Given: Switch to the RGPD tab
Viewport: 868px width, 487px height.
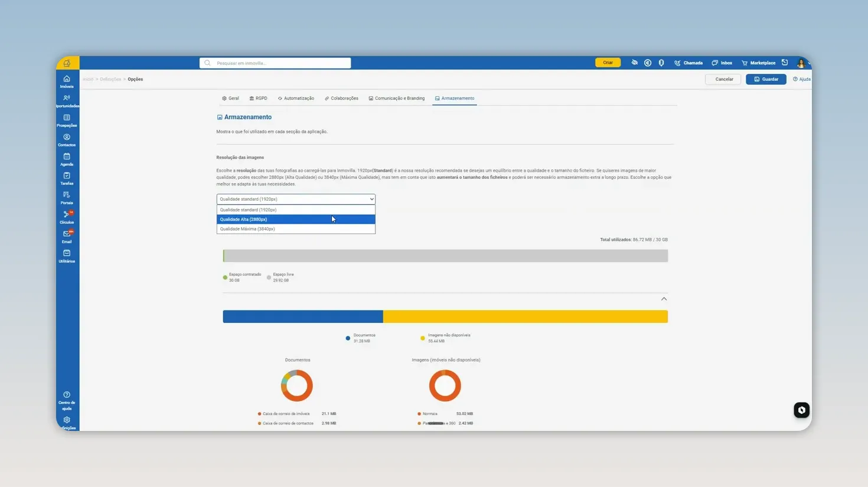Looking at the screenshot, I should pos(259,99).
